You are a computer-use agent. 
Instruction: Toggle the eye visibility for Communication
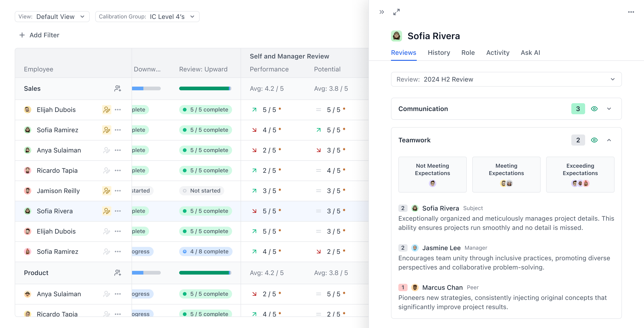click(x=594, y=109)
